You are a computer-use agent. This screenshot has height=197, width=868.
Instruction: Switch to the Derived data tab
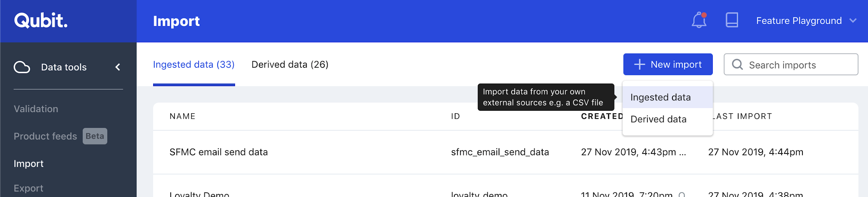[290, 65]
